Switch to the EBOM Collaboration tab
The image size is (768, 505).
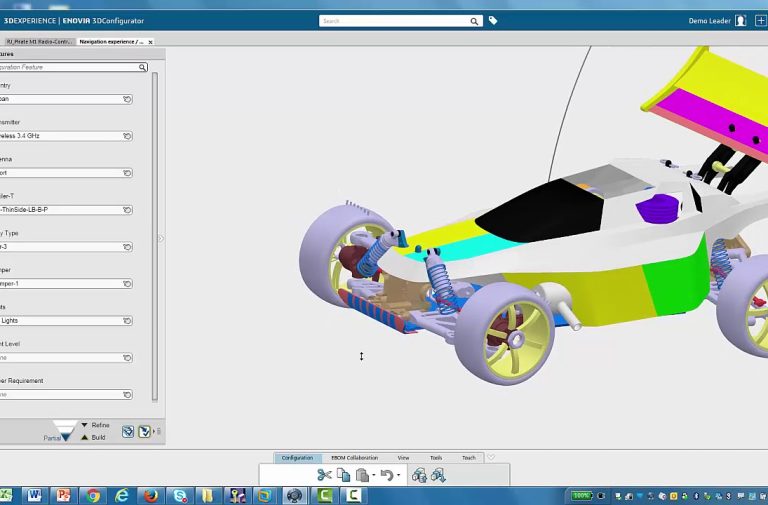click(x=354, y=458)
